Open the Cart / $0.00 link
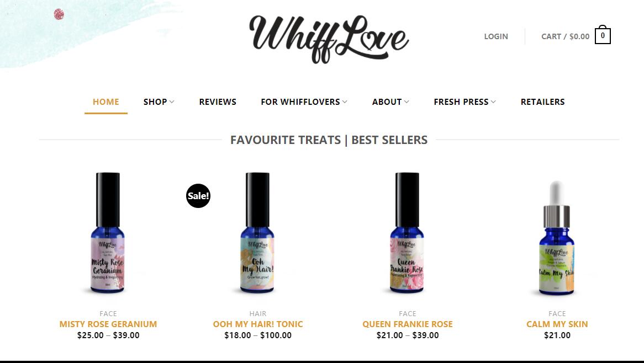Image resolution: width=644 pixels, height=363 pixels. [565, 36]
